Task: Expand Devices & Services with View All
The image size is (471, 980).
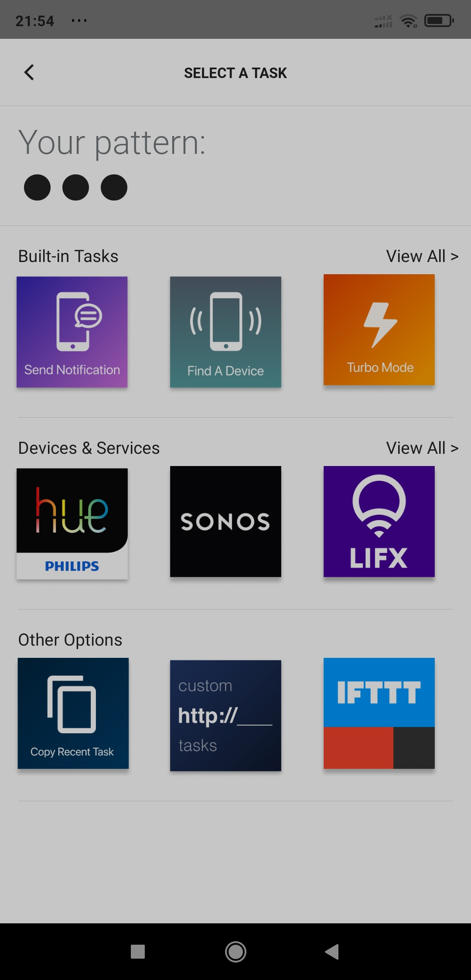Action: (422, 448)
